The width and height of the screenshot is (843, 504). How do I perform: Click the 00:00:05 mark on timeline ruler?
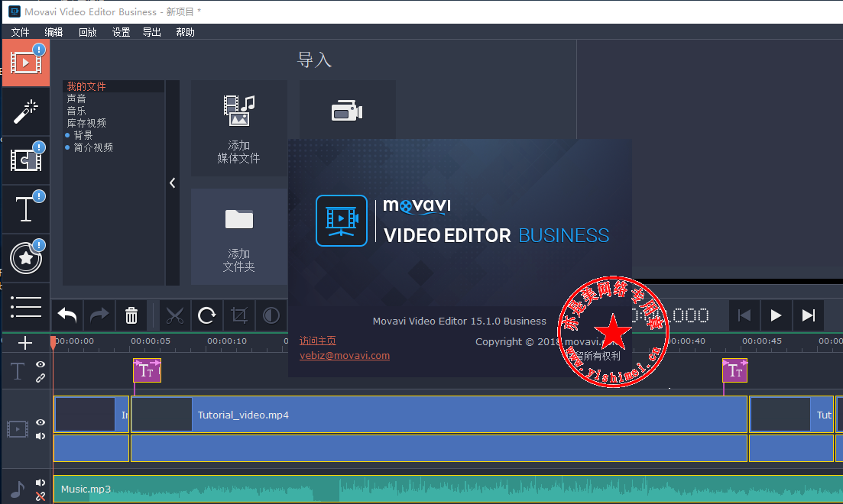pyautogui.click(x=151, y=341)
